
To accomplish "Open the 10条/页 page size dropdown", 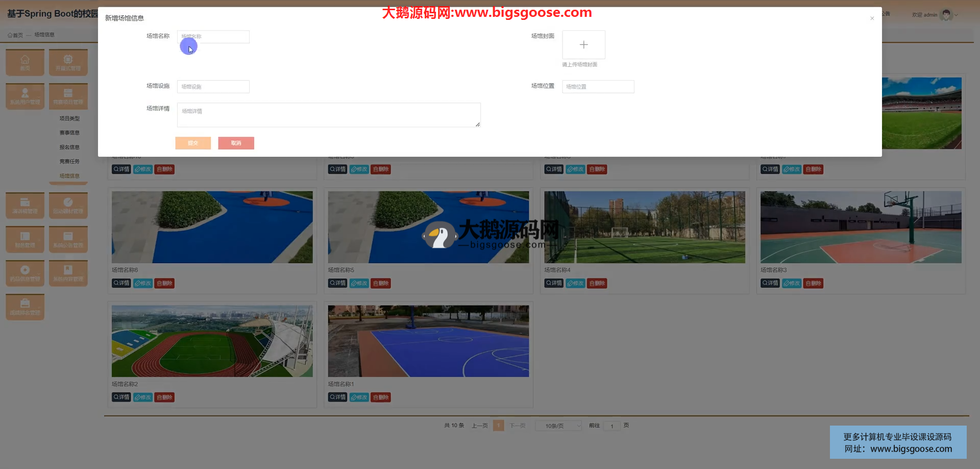I will (558, 426).
